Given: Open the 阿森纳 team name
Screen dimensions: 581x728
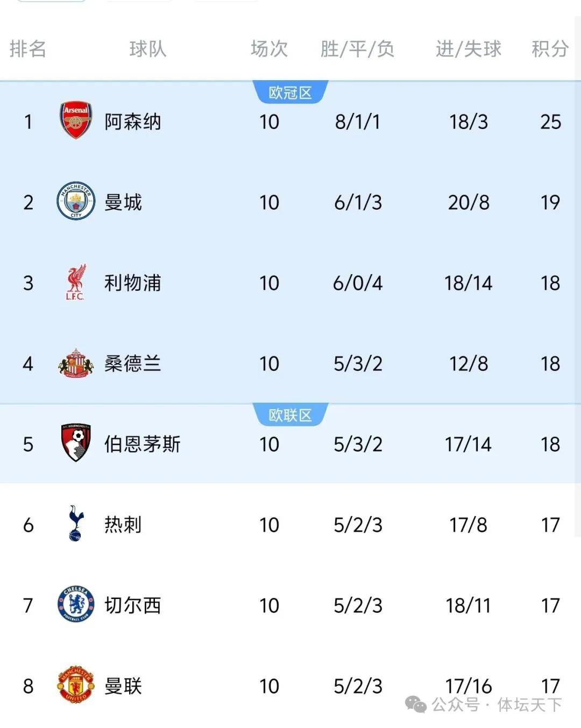Looking at the screenshot, I should 132,122.
